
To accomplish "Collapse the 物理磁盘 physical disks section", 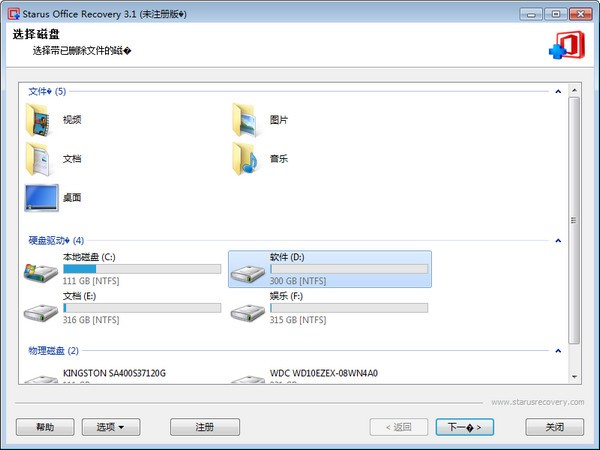I will click(557, 351).
